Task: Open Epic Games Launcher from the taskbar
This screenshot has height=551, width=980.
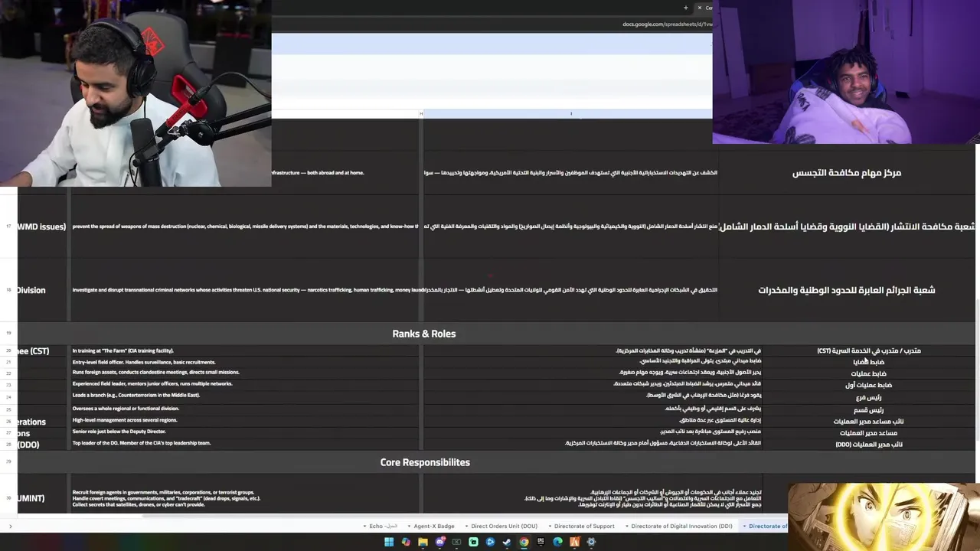Action: [x=541, y=542]
